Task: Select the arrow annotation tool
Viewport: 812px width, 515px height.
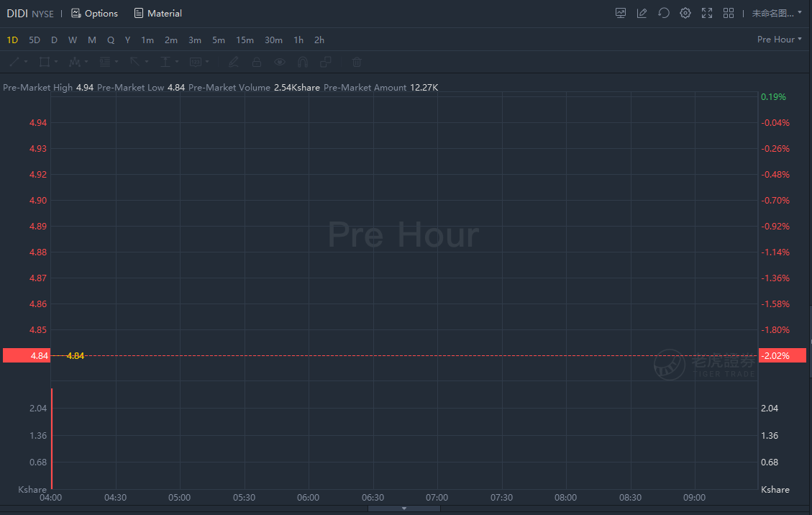Action: tap(134, 62)
